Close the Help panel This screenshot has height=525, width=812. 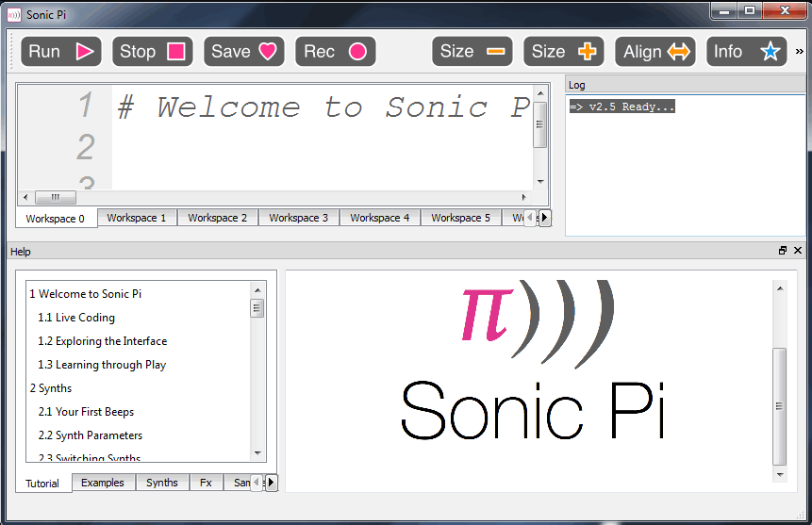pyautogui.click(x=798, y=251)
